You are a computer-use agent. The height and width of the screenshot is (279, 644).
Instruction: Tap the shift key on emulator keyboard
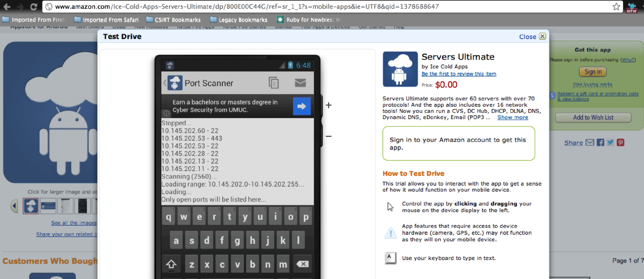pos(171,264)
